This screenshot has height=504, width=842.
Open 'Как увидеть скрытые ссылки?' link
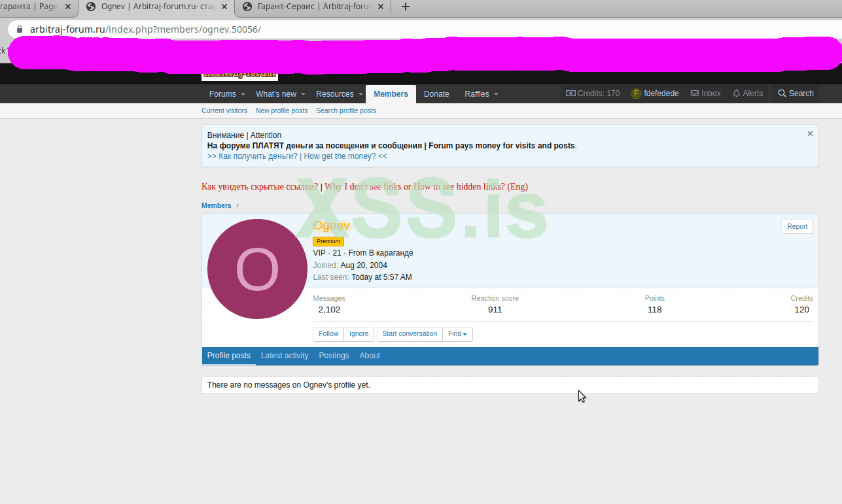(x=260, y=186)
